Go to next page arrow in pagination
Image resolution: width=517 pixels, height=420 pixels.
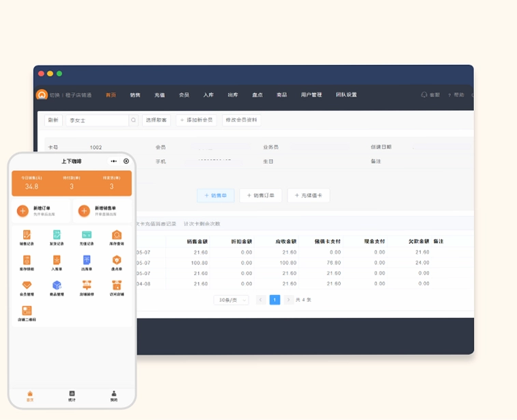click(x=288, y=300)
